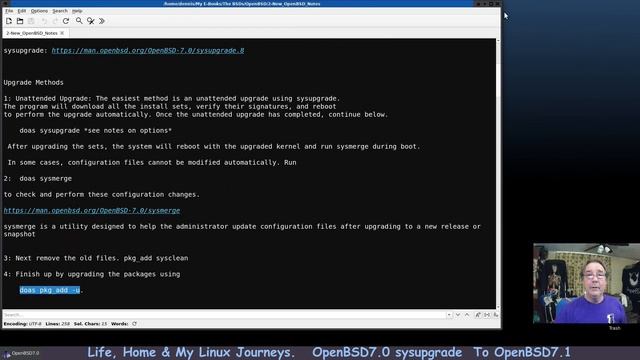
Task: Close the 2-New_OpenBSD_Notes tab
Action: [62, 33]
